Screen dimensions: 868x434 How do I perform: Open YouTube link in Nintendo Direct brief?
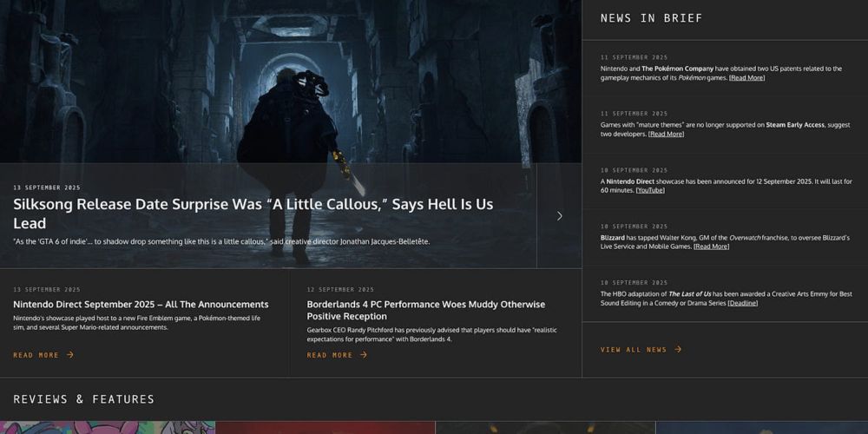coord(650,190)
